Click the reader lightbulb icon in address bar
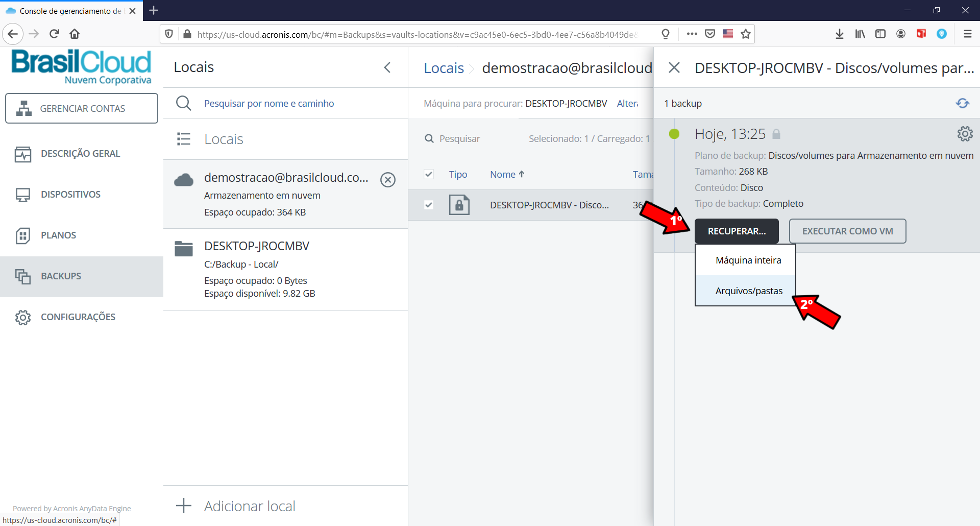The image size is (980, 526). pyautogui.click(x=666, y=34)
